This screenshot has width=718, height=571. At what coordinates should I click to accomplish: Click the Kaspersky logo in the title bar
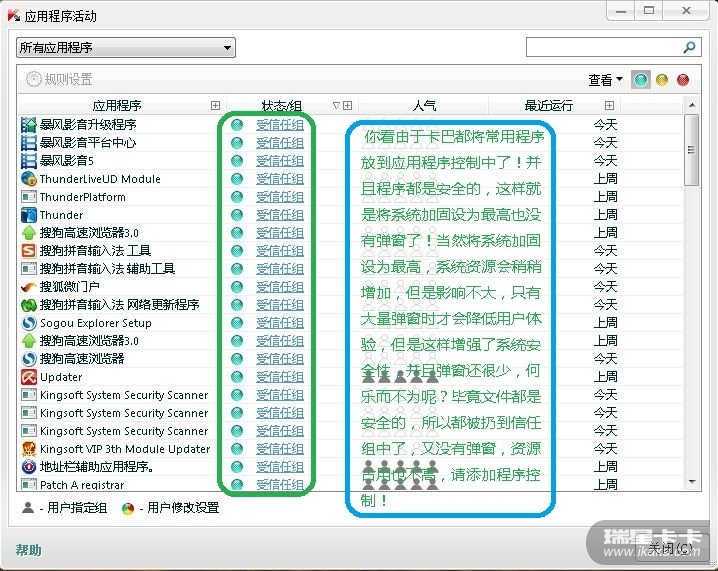tap(14, 15)
